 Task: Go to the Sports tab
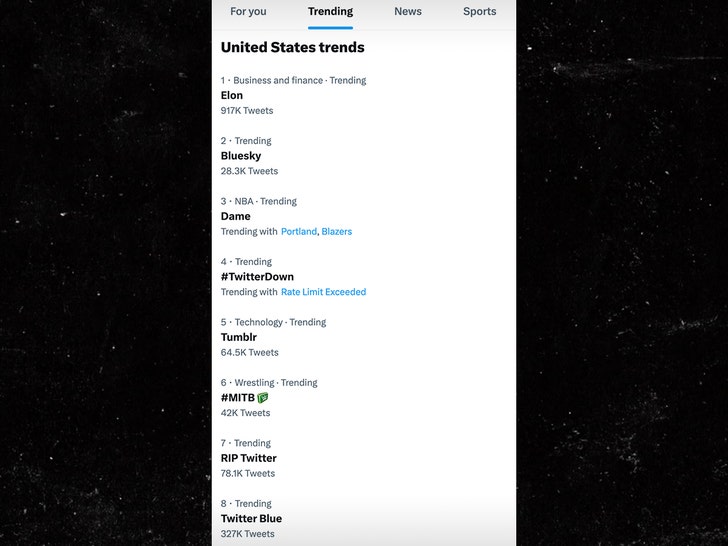tap(479, 12)
